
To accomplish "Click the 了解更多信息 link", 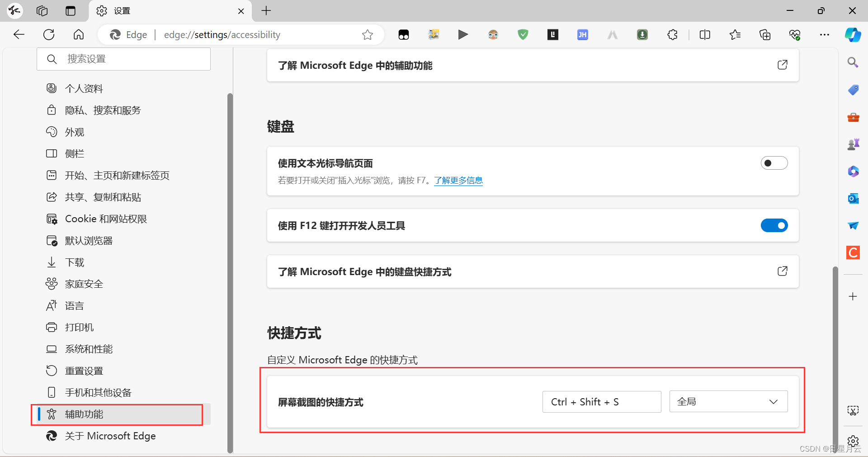I will pos(458,181).
